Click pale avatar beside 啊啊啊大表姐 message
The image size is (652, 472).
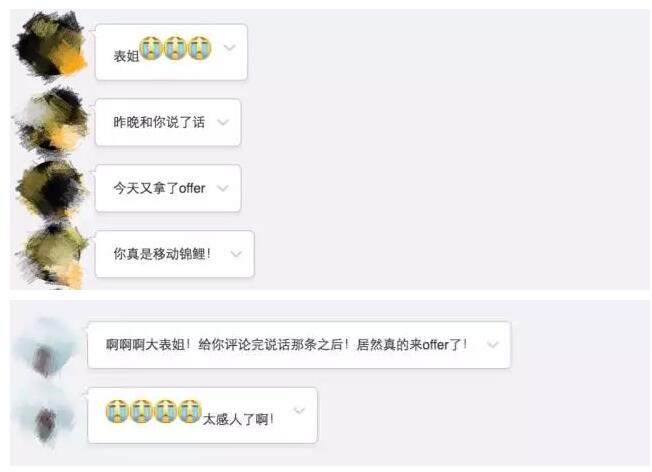[x=45, y=348]
